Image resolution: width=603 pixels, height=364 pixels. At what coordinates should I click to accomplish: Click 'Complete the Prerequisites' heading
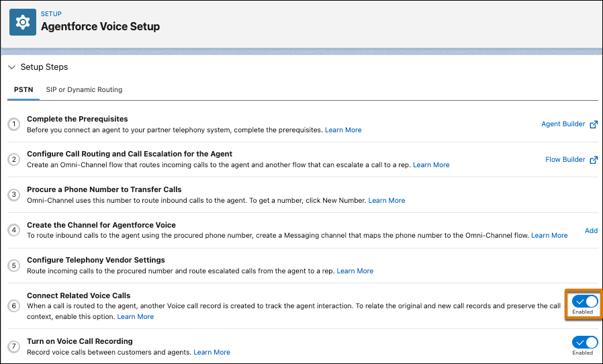coord(77,119)
